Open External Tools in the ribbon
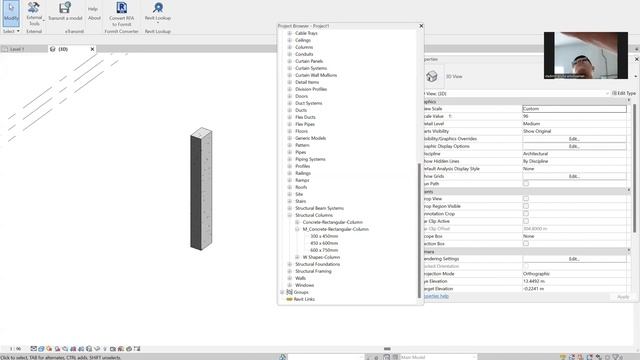 pos(34,13)
